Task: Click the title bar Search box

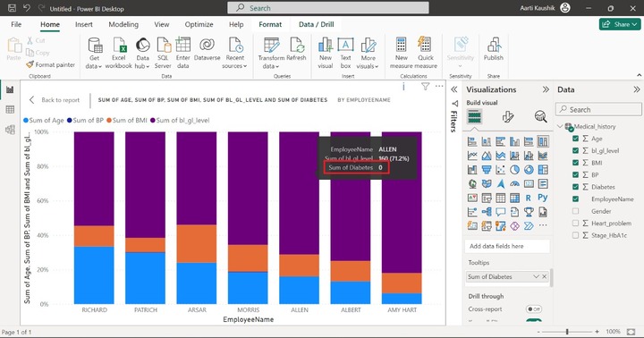Action: pos(328,8)
